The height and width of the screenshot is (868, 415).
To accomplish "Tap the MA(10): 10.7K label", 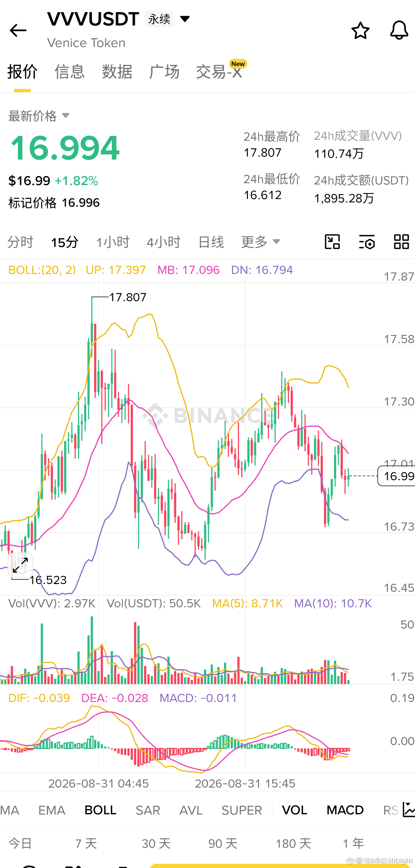I will point(333,603).
